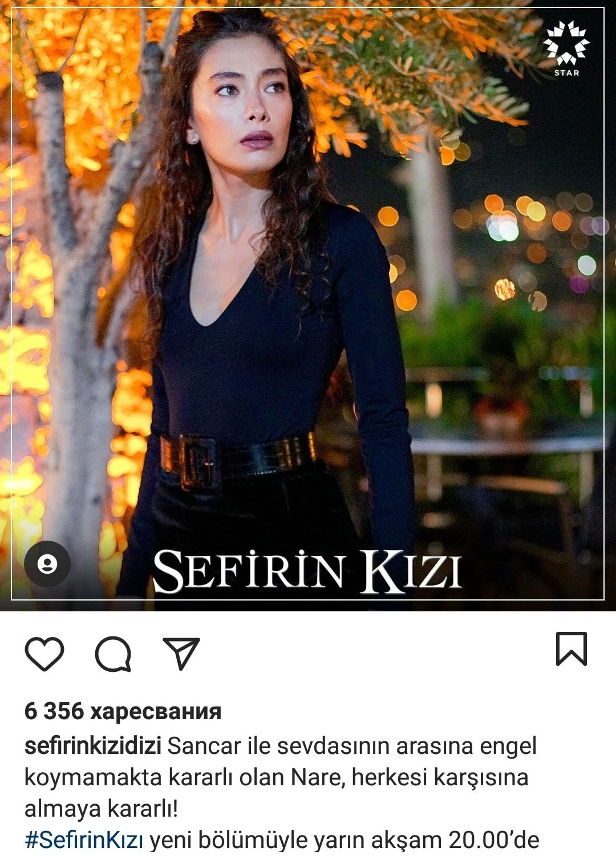Viewport: 616px width, 856px height.
Task: Tap the word 'харесвания' under the icons
Action: [x=156, y=712]
